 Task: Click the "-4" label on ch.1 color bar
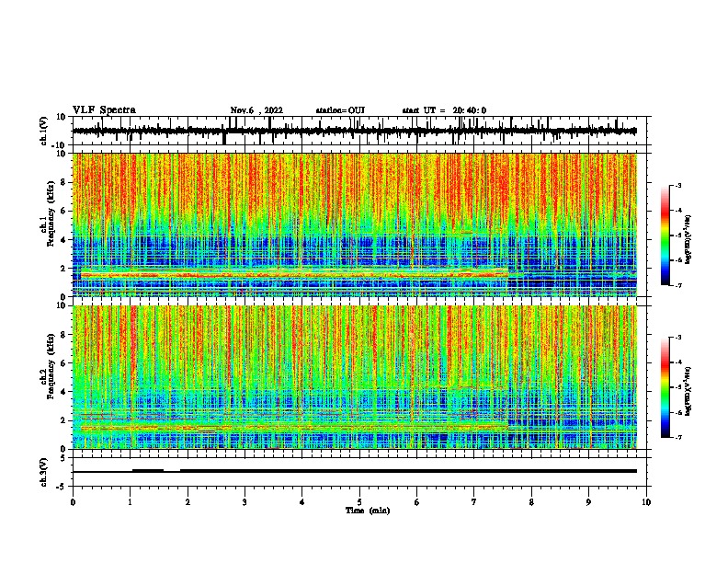pos(678,211)
